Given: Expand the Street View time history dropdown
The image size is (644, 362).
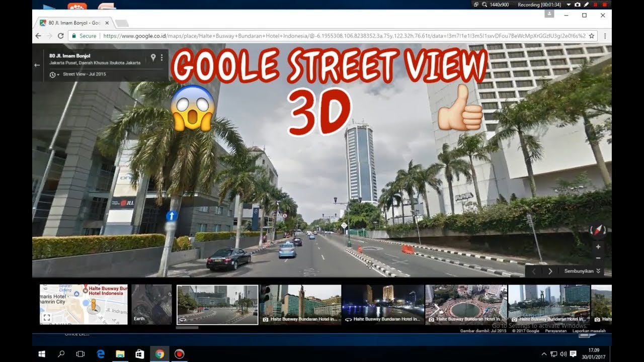Looking at the screenshot, I should pyautogui.click(x=54, y=74).
